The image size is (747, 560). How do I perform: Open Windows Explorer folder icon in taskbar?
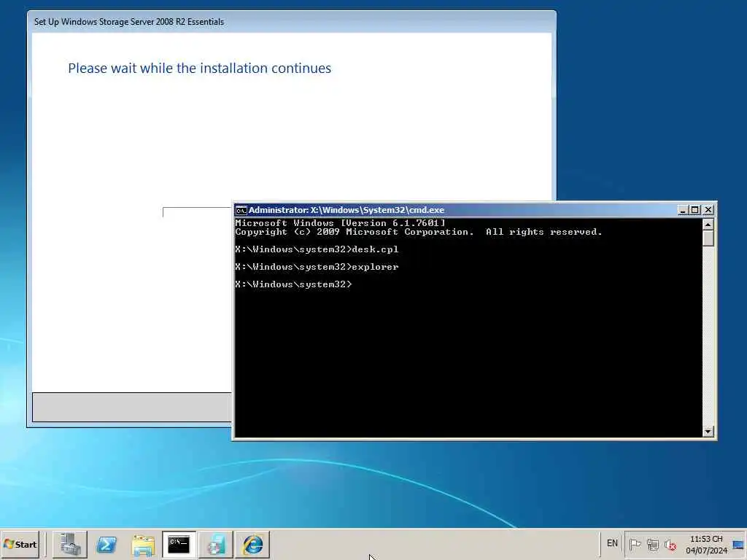click(143, 544)
